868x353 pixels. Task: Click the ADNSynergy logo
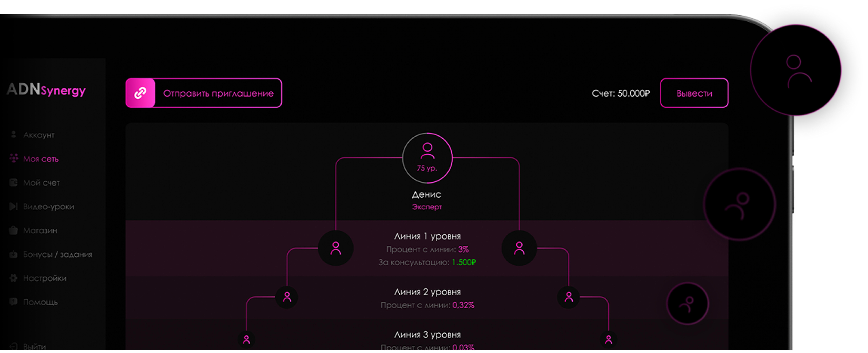46,90
